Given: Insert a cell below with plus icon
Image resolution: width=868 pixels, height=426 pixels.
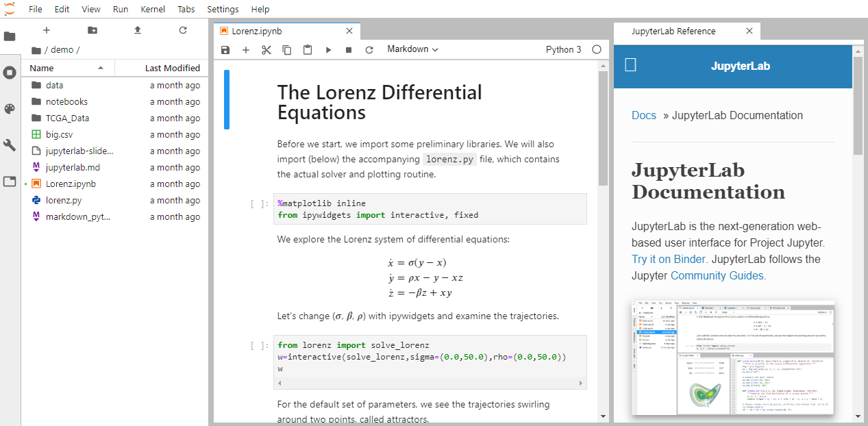Looking at the screenshot, I should 246,50.
